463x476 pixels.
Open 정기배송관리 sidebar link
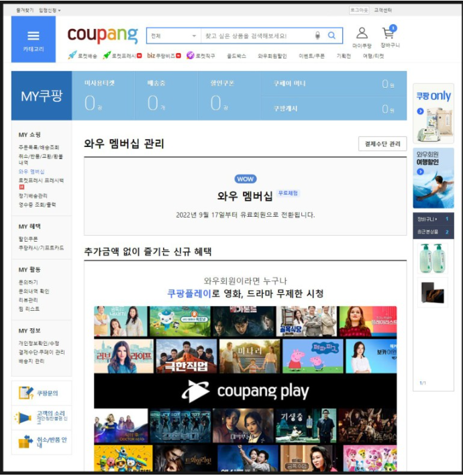click(33, 195)
